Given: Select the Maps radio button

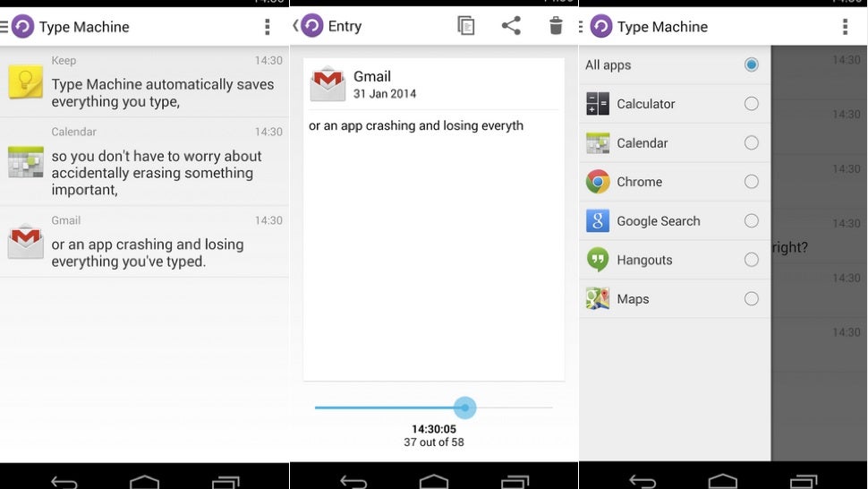Looking at the screenshot, I should pos(751,299).
